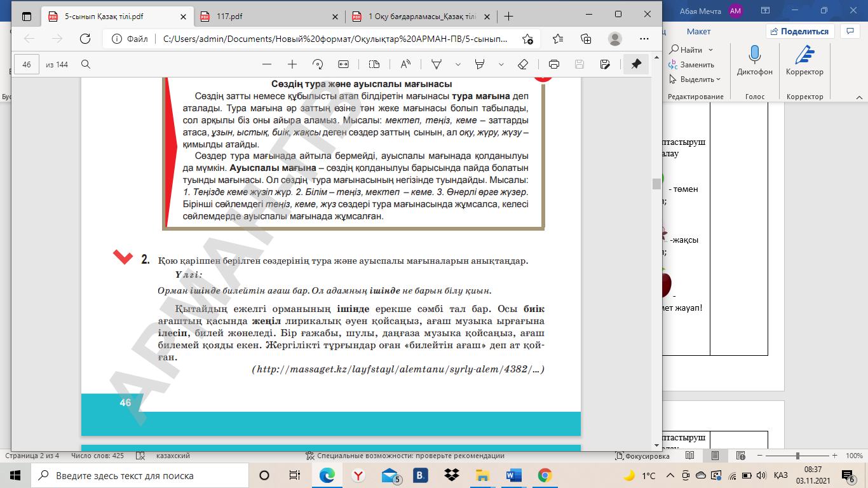The image size is (868, 488).
Task: Open accessibility recommendations in Word status bar
Action: 405,456
